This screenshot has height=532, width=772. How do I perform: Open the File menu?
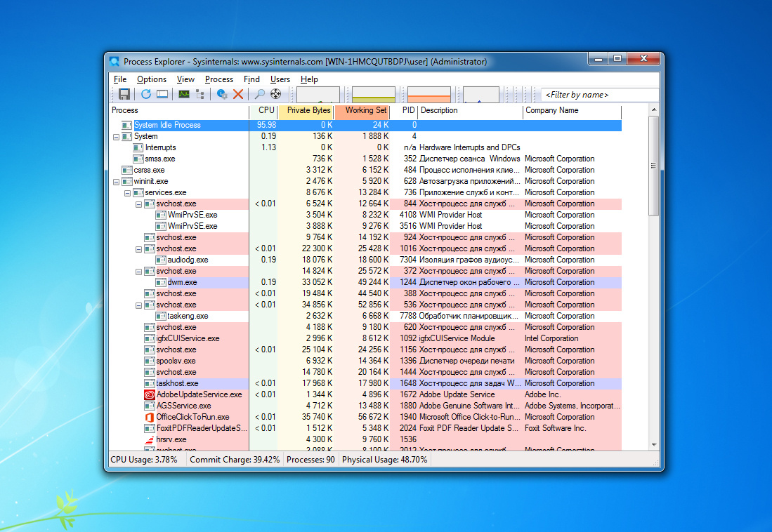tap(120, 79)
